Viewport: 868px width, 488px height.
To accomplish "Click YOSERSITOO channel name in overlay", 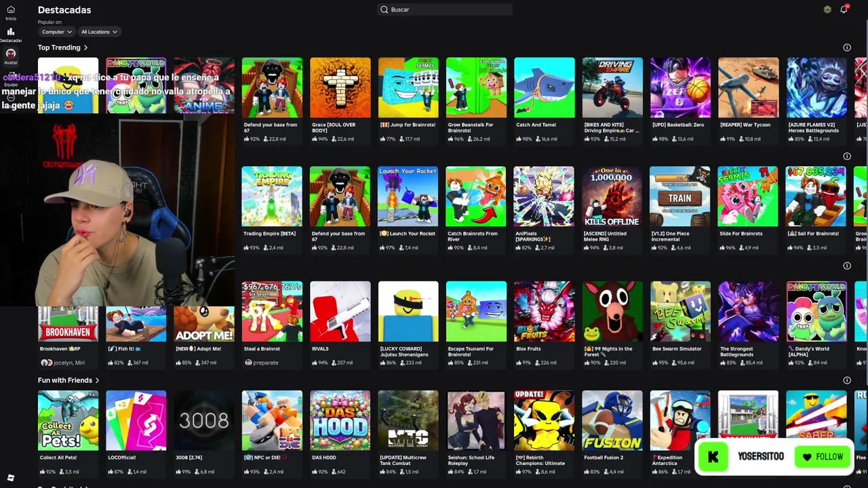I will pyautogui.click(x=760, y=457).
